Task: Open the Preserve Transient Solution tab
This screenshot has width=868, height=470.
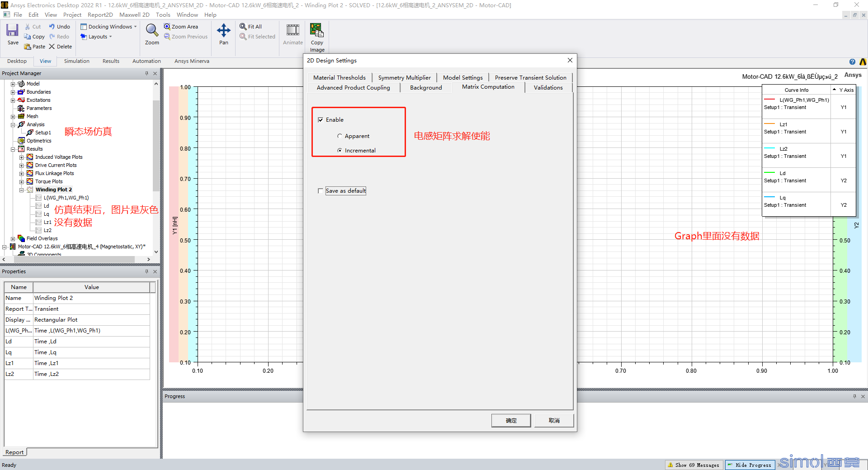Action: [530, 78]
